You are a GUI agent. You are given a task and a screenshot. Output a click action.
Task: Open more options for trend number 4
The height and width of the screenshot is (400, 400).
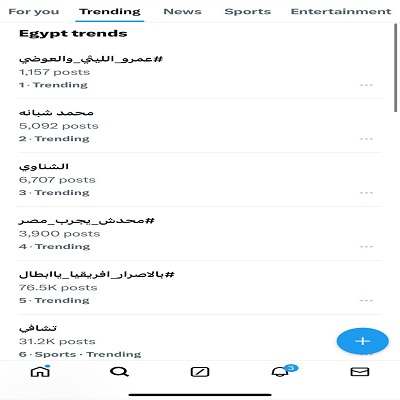(x=366, y=247)
